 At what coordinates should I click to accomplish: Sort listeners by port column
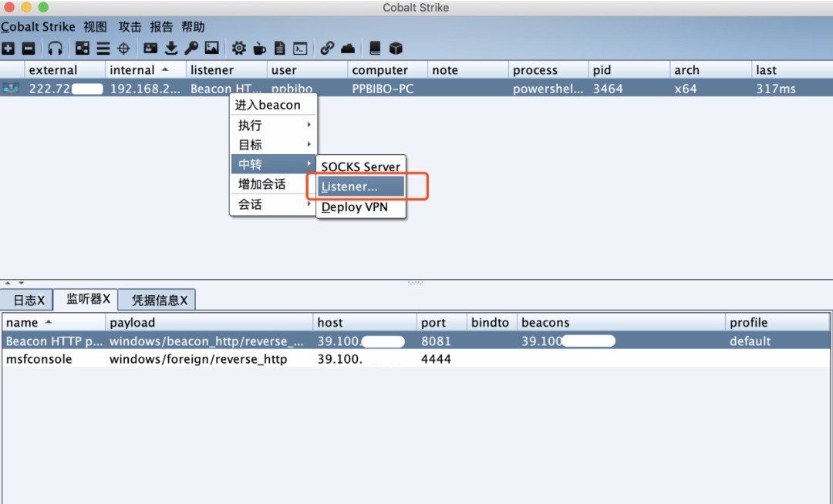442,323
